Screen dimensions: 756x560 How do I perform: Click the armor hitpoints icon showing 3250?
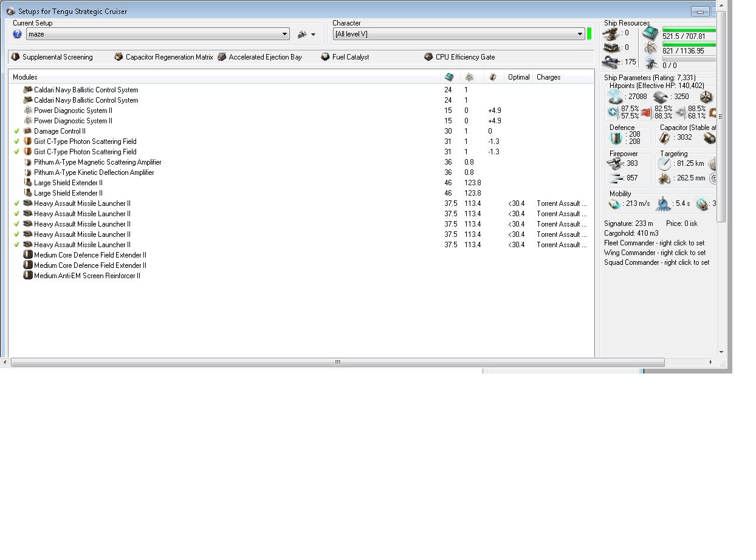click(661, 97)
